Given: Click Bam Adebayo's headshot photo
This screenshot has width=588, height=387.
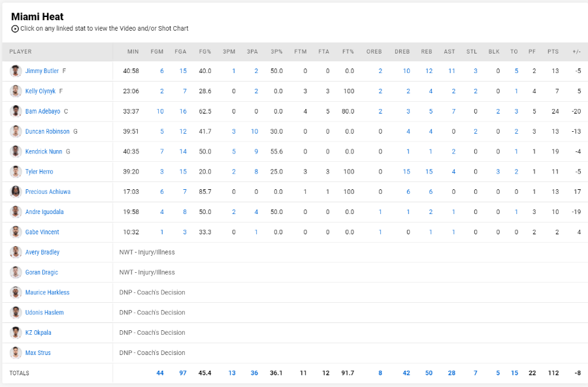Looking at the screenshot, I should click(16, 111).
